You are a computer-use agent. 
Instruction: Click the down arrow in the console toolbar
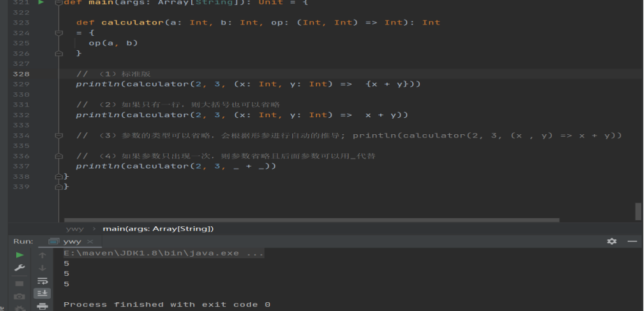(42, 268)
